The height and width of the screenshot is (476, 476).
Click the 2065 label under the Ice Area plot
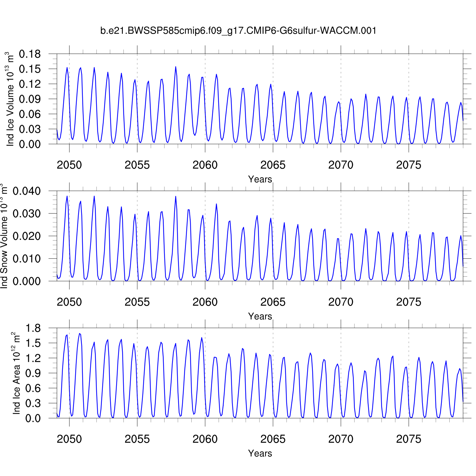273,439
